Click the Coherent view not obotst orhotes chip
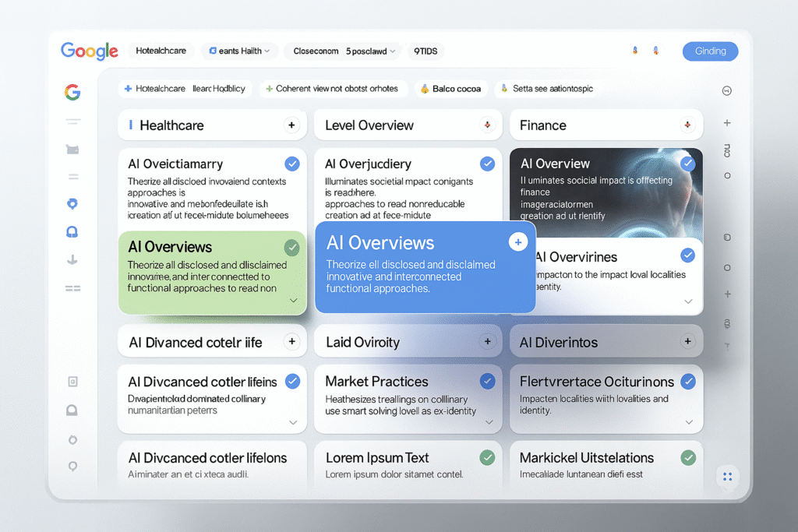The width and height of the screenshot is (798, 532). tap(331, 89)
